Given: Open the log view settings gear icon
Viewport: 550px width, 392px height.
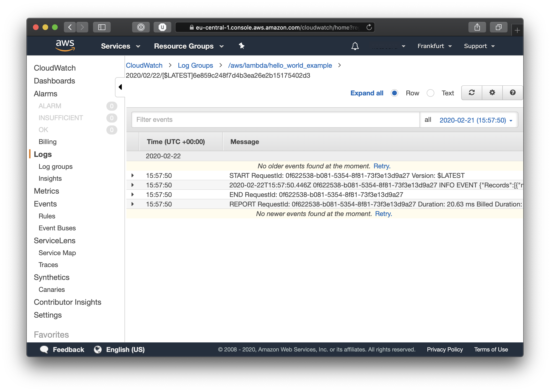Looking at the screenshot, I should pyautogui.click(x=492, y=93).
